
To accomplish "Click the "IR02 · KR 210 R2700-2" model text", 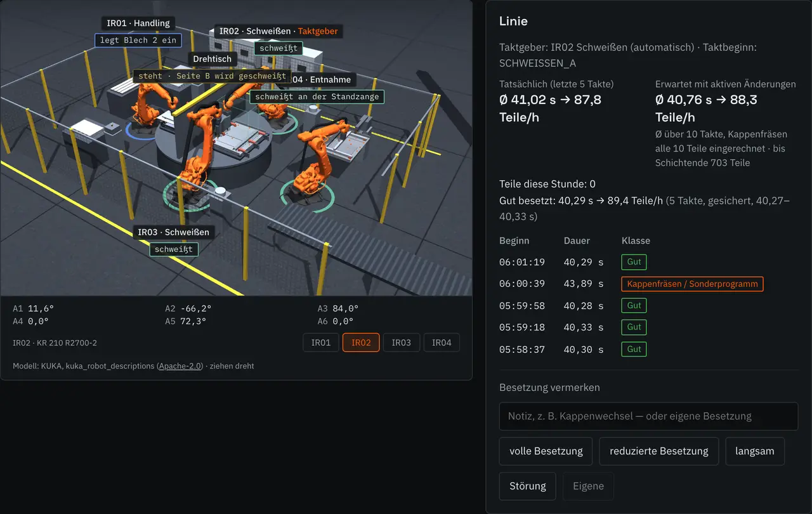I will [55, 343].
